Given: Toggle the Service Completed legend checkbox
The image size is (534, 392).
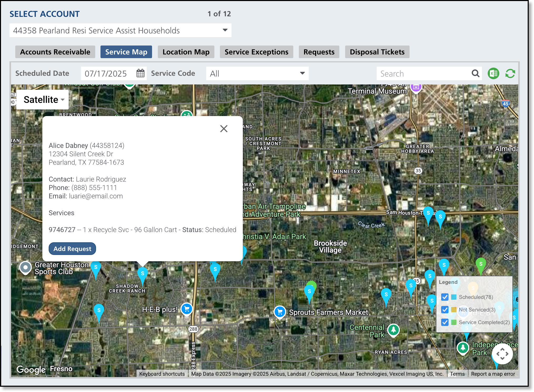Looking at the screenshot, I should coord(445,322).
